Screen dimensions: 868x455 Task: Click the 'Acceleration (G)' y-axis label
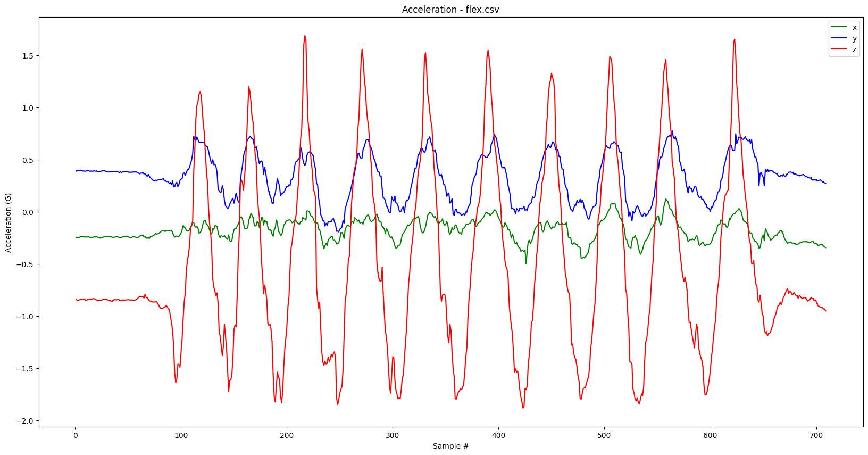(x=8, y=222)
